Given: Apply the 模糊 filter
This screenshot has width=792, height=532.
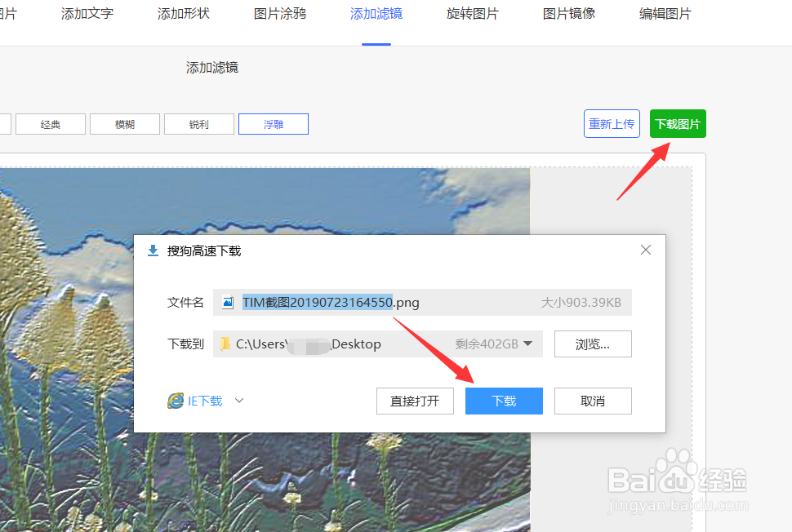Looking at the screenshot, I should [125, 124].
